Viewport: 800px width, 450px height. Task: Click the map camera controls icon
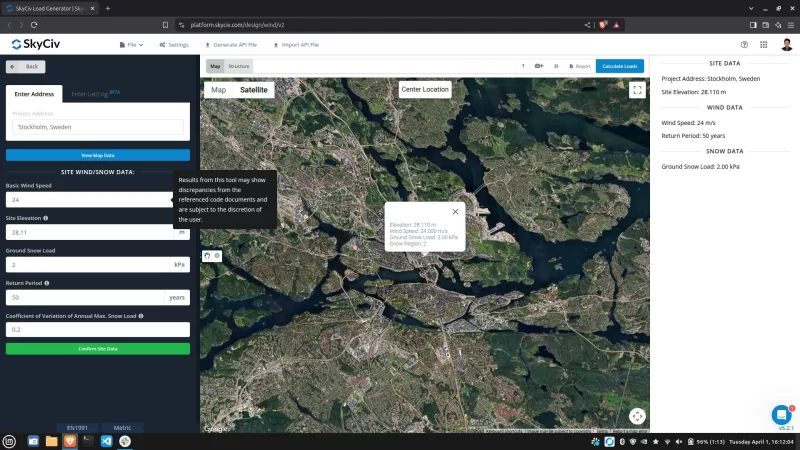click(637, 416)
